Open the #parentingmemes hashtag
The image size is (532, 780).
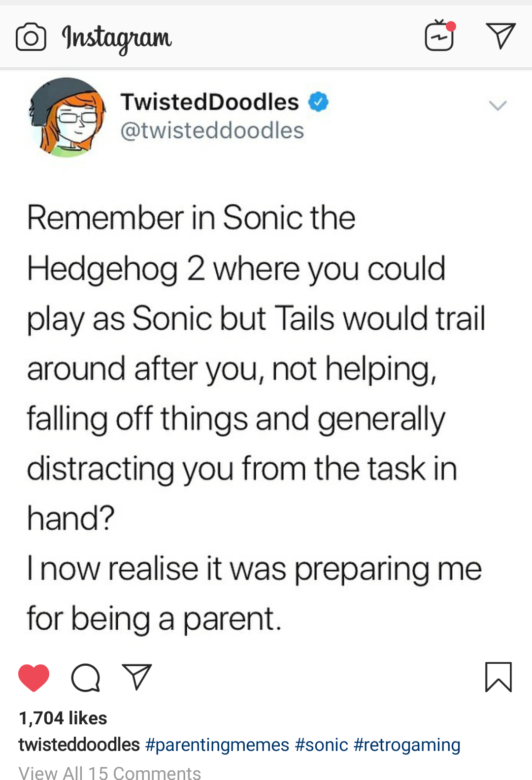pyautogui.click(x=217, y=745)
